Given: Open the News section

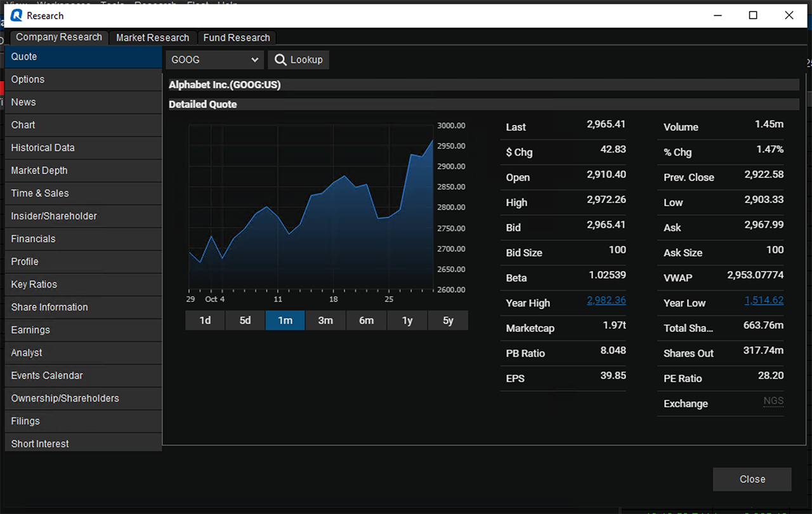Looking at the screenshot, I should coord(83,102).
